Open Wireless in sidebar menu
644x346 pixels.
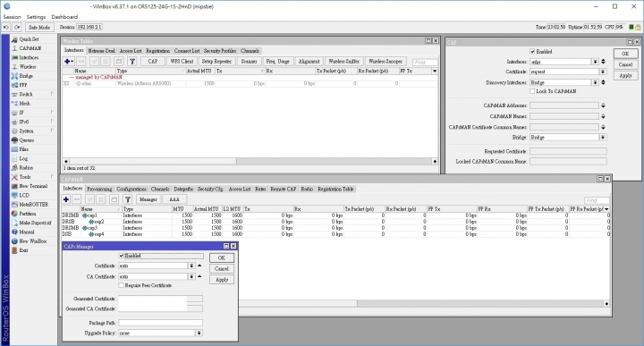pos(28,66)
